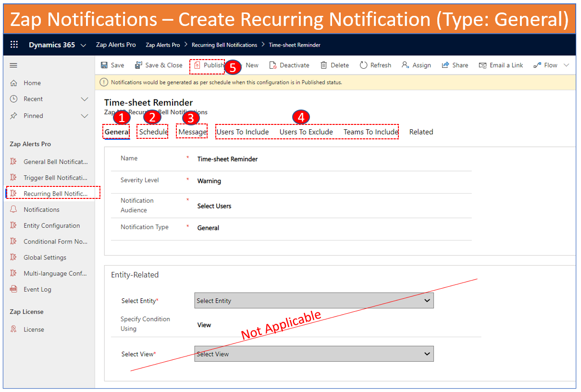581x392 pixels.
Task: Go to the Users To Exclude tab
Action: point(306,132)
